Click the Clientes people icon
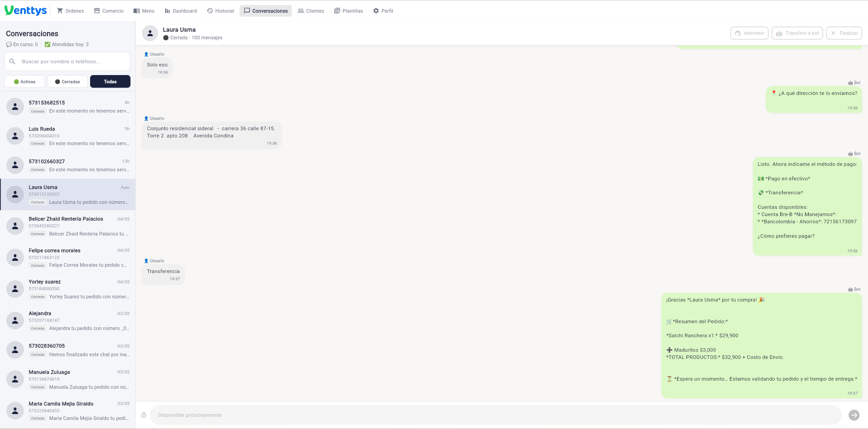The image size is (868, 429). (300, 11)
